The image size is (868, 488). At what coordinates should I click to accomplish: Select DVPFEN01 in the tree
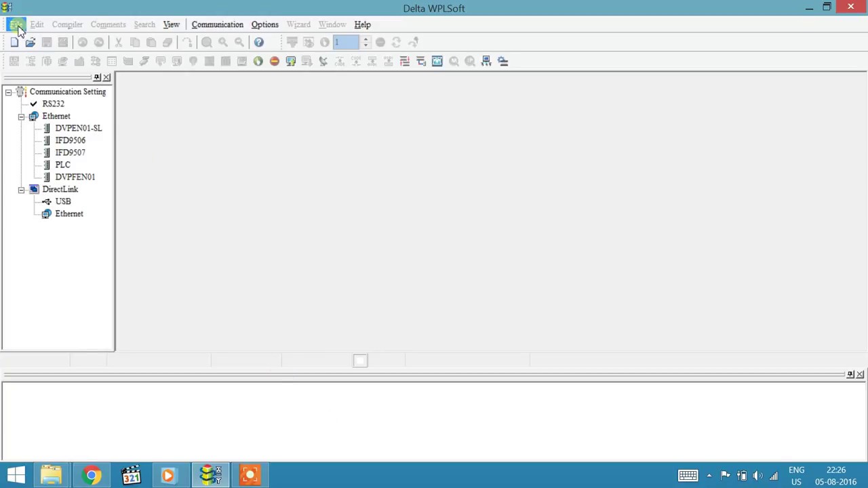pos(75,177)
